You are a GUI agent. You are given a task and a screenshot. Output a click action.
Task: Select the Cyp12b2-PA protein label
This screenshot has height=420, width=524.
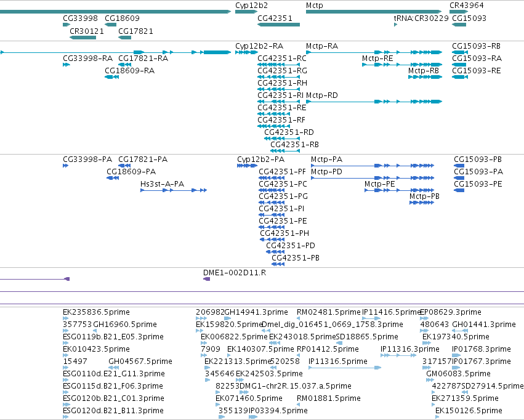click(x=260, y=160)
